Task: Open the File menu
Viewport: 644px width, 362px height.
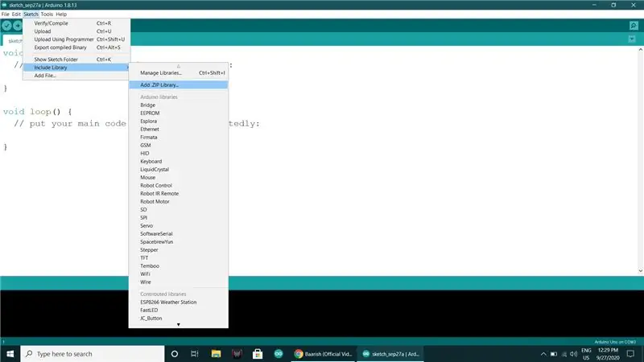Action: pos(6,14)
